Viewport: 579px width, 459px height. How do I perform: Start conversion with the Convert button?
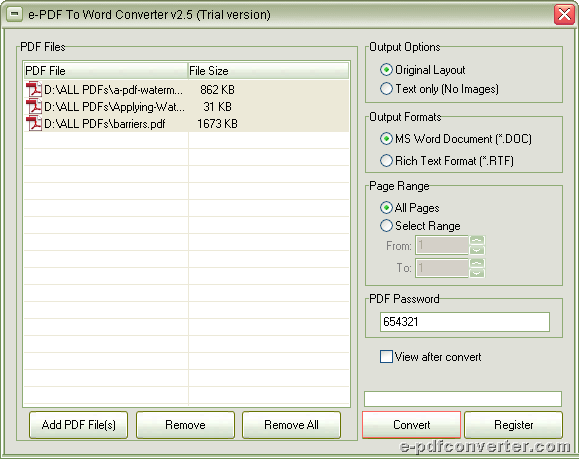[411, 425]
